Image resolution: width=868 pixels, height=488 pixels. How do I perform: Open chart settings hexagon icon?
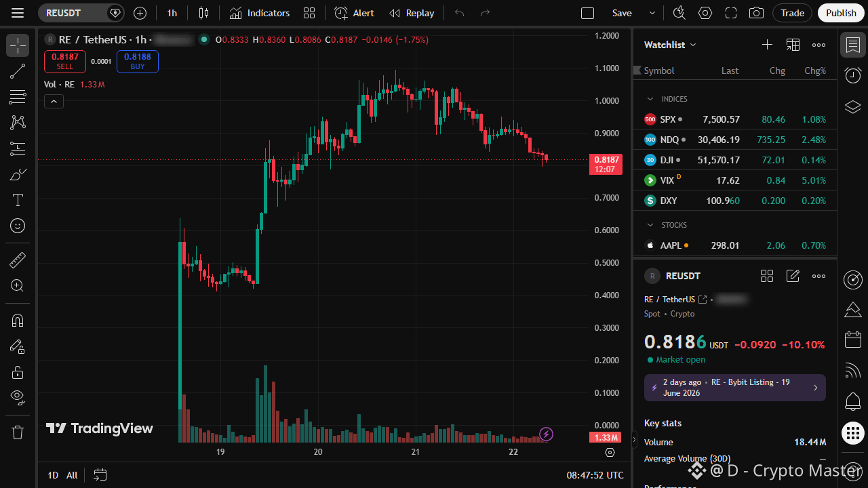click(705, 13)
